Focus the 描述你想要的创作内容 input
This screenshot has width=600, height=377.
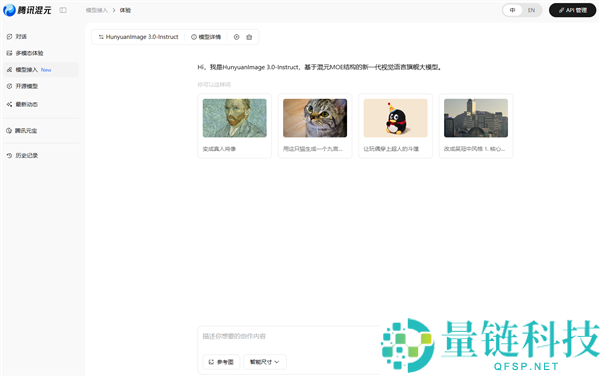289,336
